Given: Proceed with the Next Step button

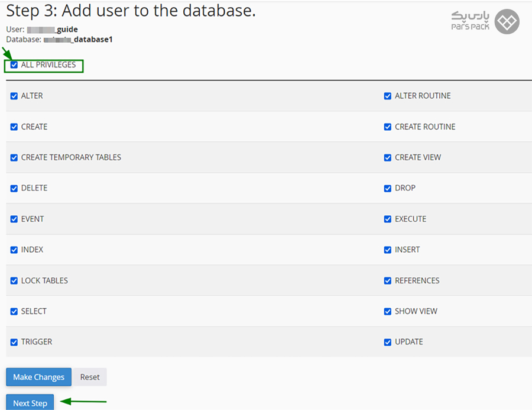Looking at the screenshot, I should pyautogui.click(x=30, y=402).
